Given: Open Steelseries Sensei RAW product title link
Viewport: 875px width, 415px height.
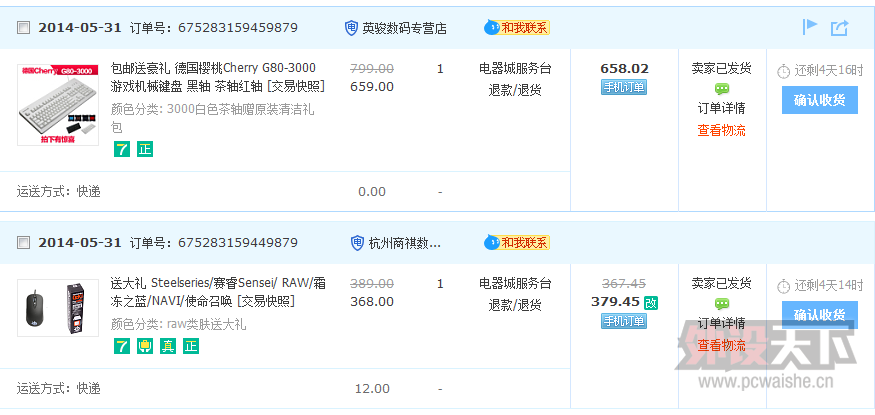Looking at the screenshot, I should click(218, 292).
